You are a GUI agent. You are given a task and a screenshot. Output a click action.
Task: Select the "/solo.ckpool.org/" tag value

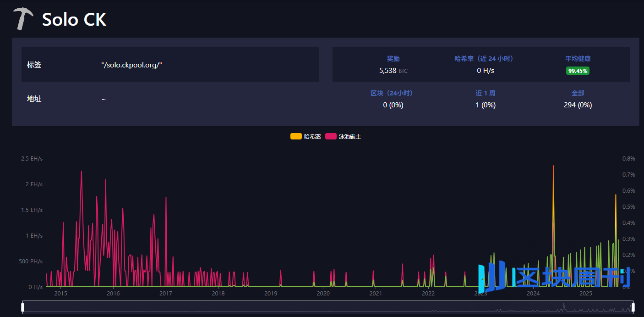[x=132, y=65]
